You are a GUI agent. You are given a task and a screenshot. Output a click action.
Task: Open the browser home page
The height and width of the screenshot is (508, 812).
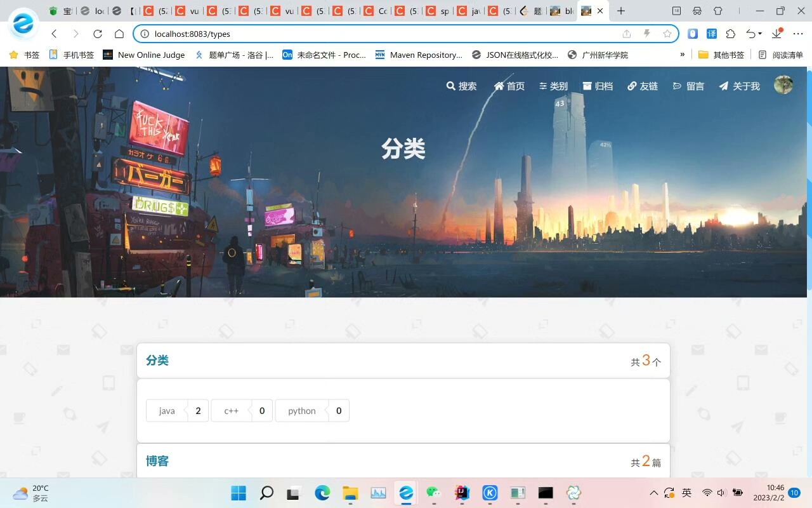pos(119,34)
